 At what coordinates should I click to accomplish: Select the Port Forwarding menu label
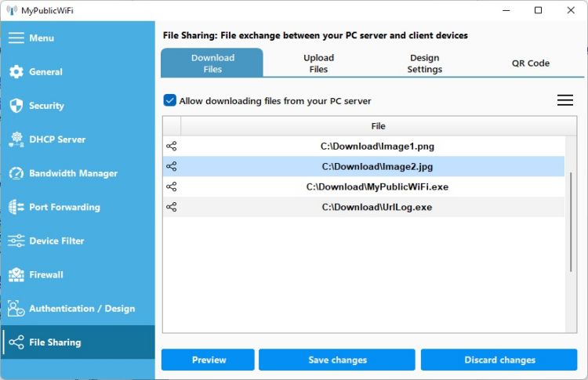coord(64,207)
